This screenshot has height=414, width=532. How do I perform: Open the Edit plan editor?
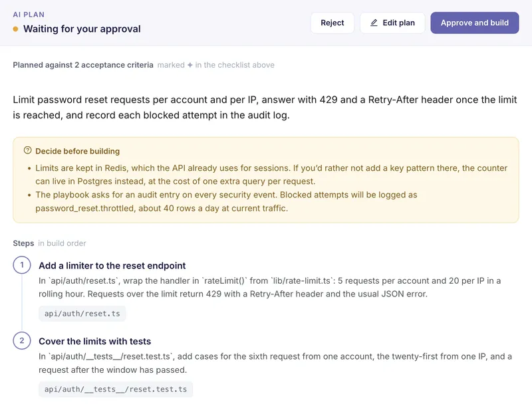392,23
